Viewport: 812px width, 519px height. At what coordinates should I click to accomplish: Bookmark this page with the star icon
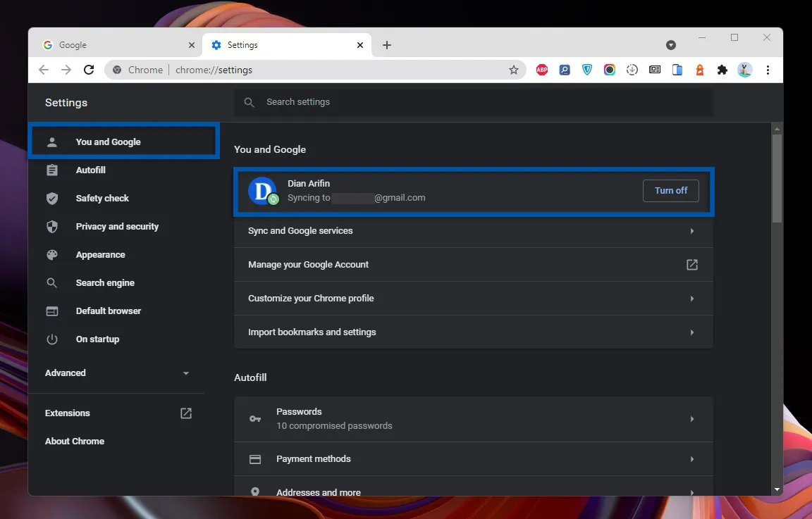click(514, 70)
